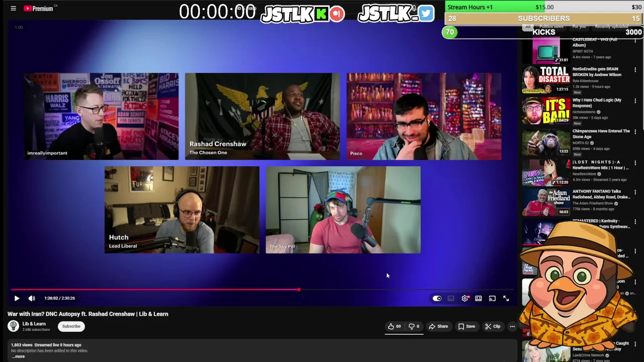Click the SPIRIT GOTH channel name

[583, 51]
